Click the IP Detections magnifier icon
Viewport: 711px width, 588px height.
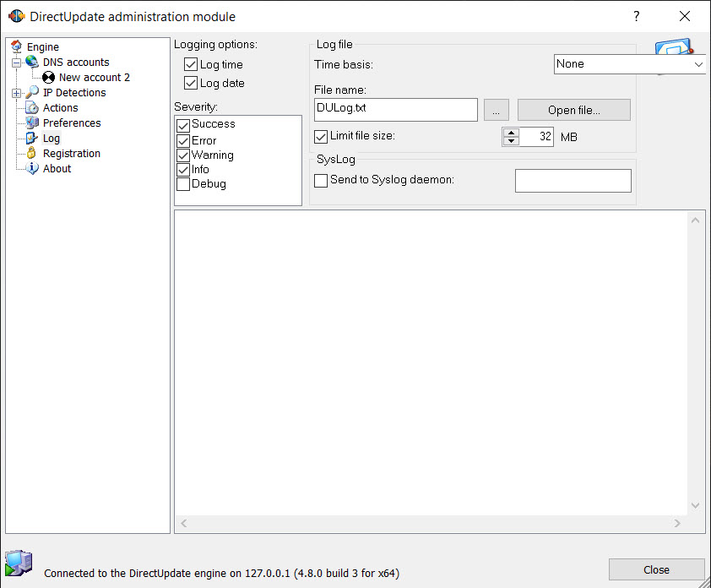click(x=32, y=92)
